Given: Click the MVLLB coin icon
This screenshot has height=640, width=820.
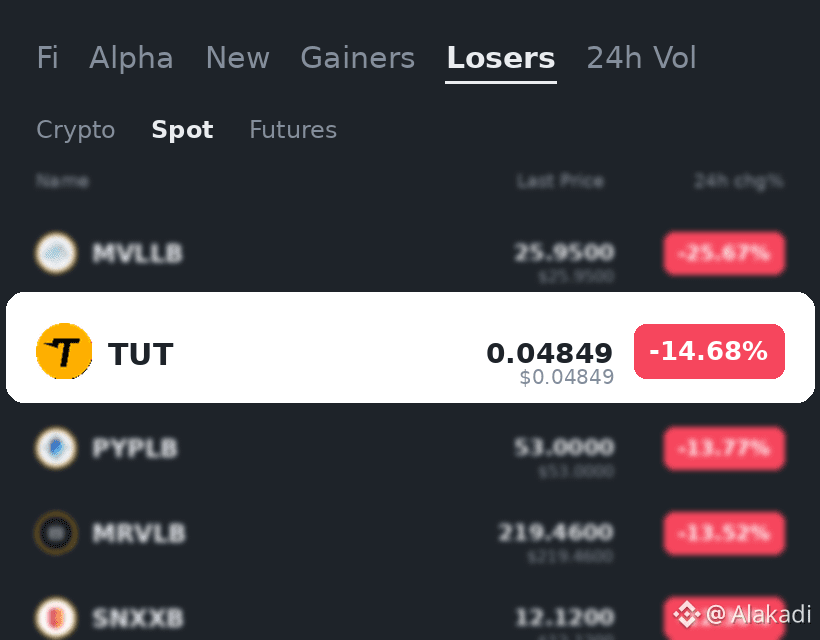Looking at the screenshot, I should pos(56,253).
